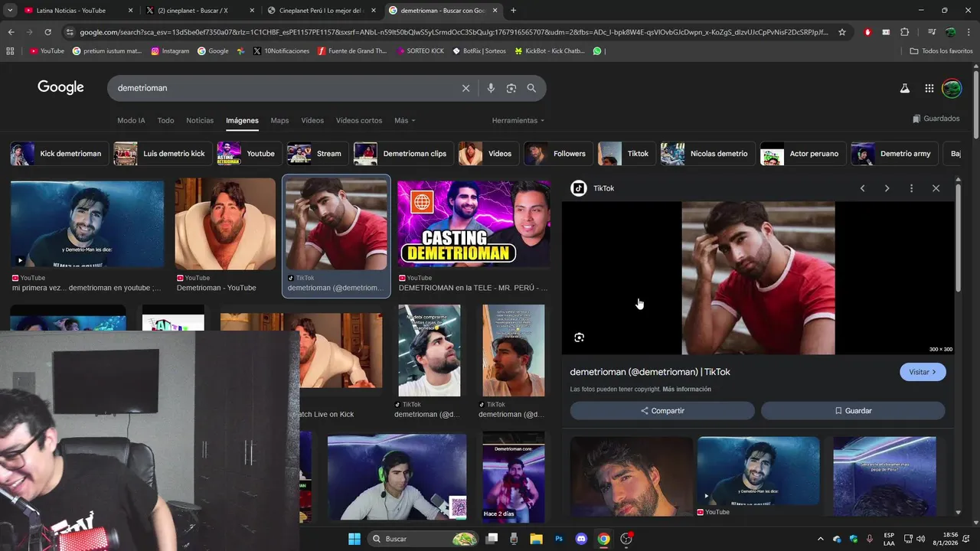Start voice search with microphone icon

pyautogui.click(x=491, y=88)
